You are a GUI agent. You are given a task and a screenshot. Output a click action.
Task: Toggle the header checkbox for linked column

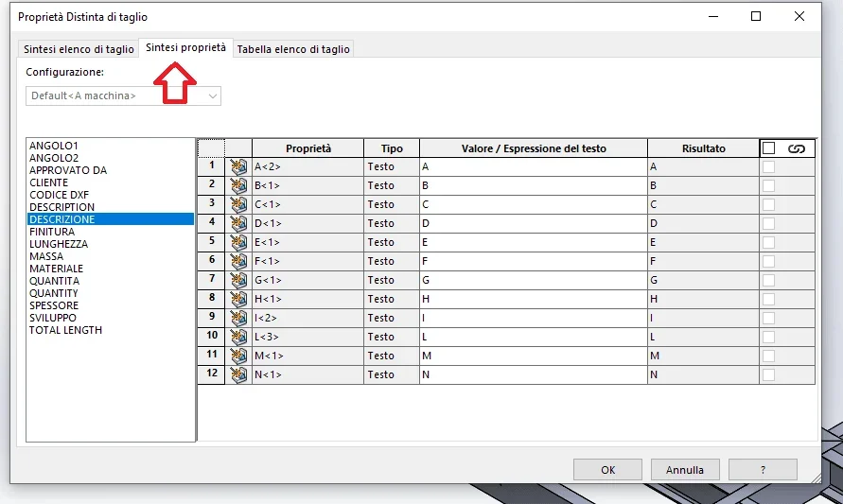pos(768,148)
